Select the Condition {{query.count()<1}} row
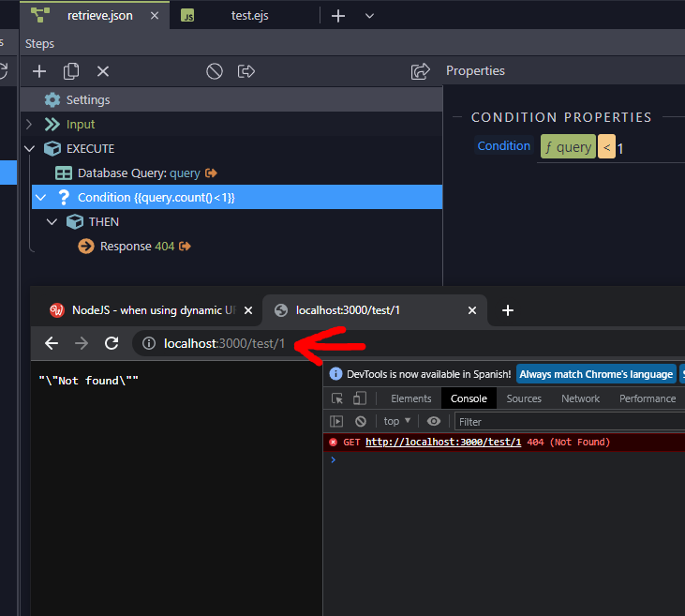The image size is (685, 616). coord(237,197)
